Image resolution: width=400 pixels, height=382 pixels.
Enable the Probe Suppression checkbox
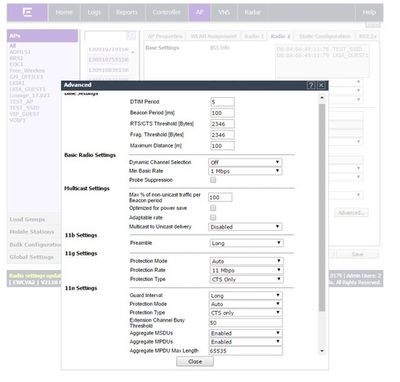click(x=213, y=180)
